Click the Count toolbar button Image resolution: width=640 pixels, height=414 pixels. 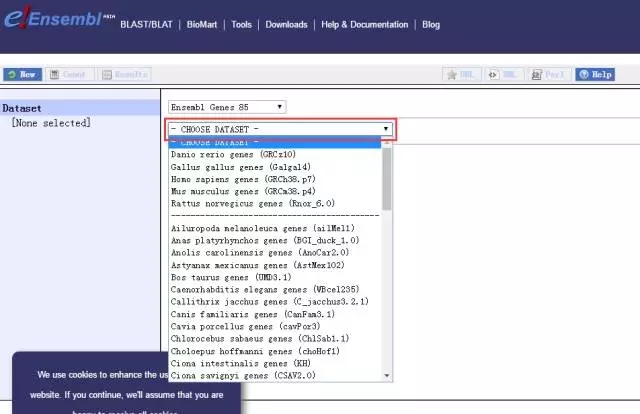(69, 74)
